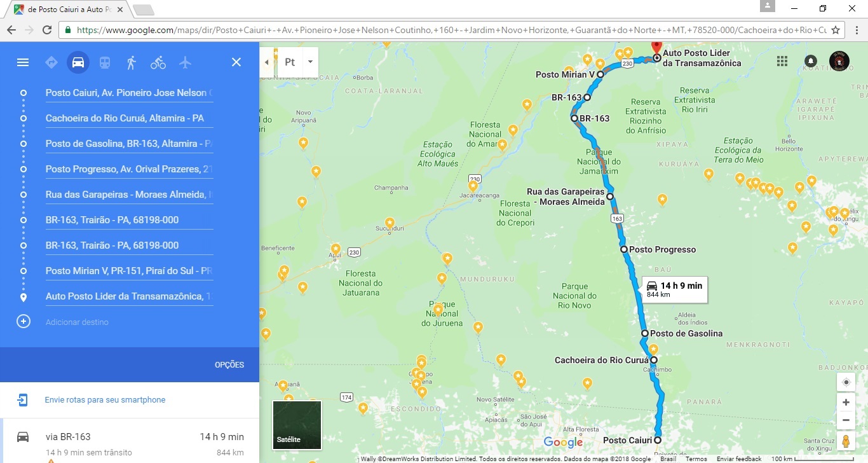Close the directions panel with X

coord(236,62)
